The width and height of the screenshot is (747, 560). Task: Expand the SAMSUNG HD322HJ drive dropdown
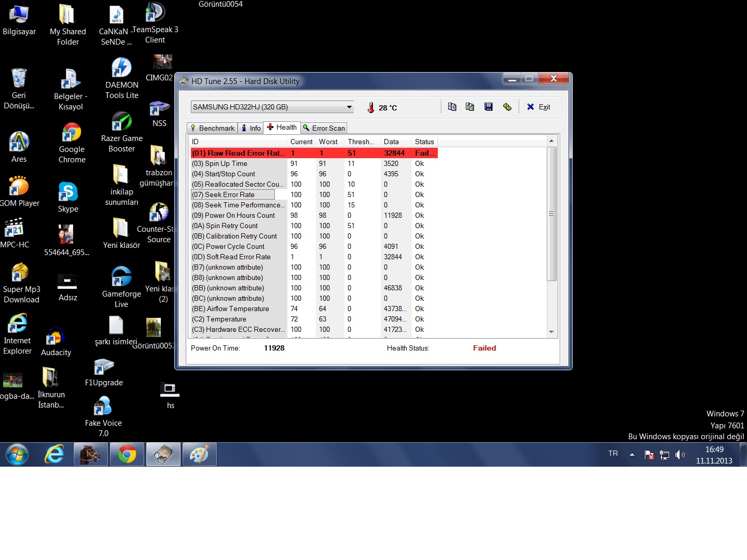349,107
